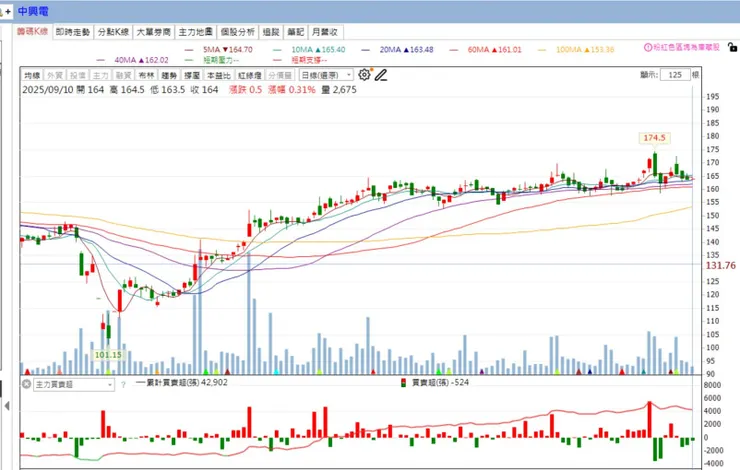
Task: Select the pencil drawing tool
Action: point(381,75)
